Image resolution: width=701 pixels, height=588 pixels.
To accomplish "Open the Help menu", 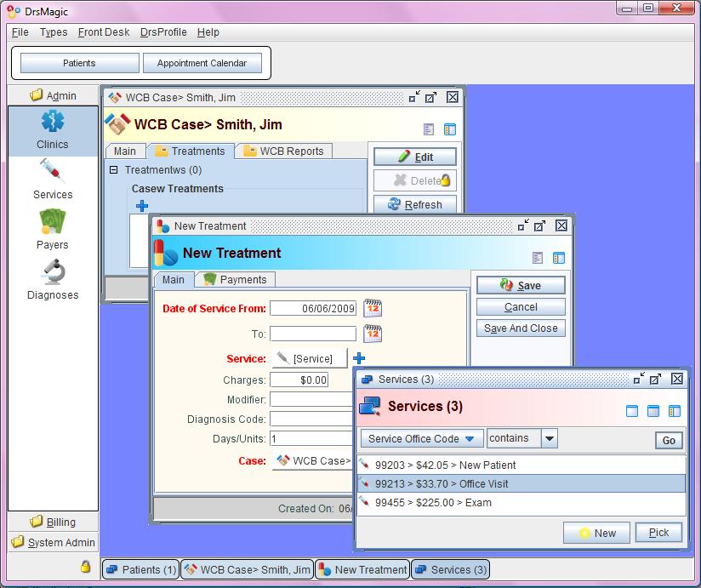I will 208,32.
